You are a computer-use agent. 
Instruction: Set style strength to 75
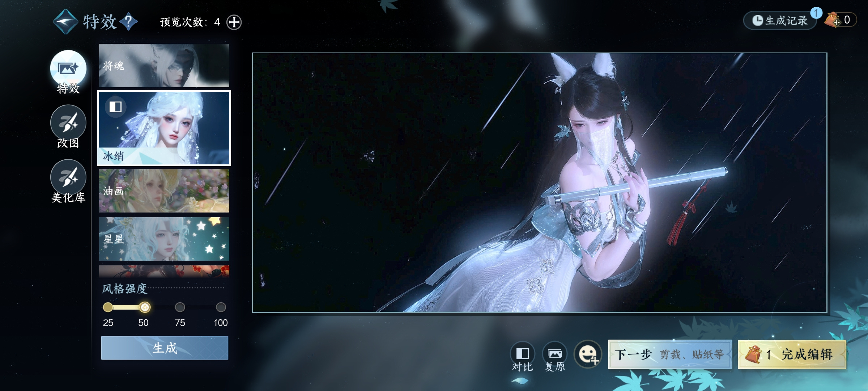pos(180,307)
